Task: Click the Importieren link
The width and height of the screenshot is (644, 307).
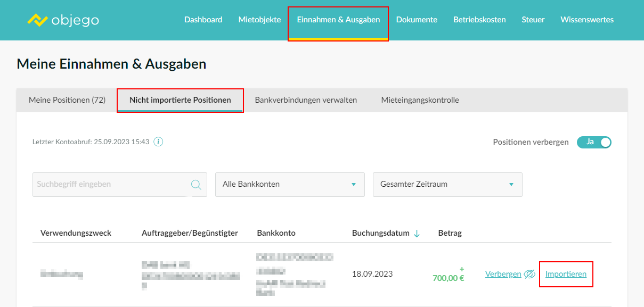Action: pyautogui.click(x=566, y=275)
